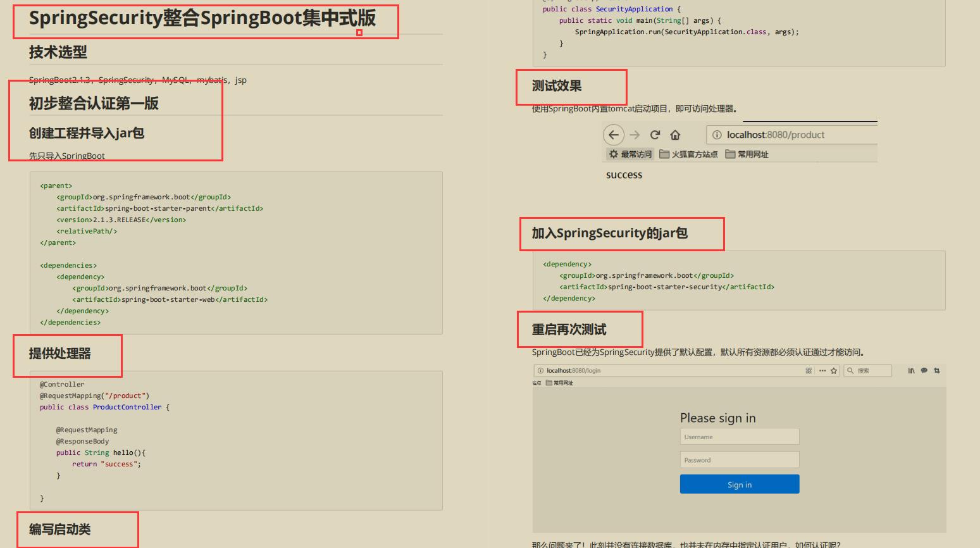
Task: Click the 技术选型 heading
Action: click(x=58, y=53)
